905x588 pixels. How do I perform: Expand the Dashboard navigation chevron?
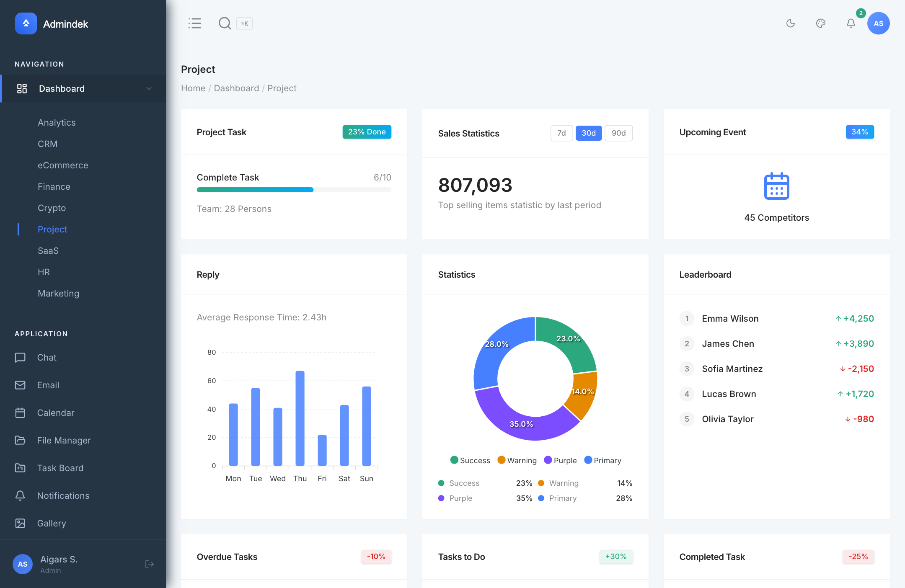click(x=149, y=88)
